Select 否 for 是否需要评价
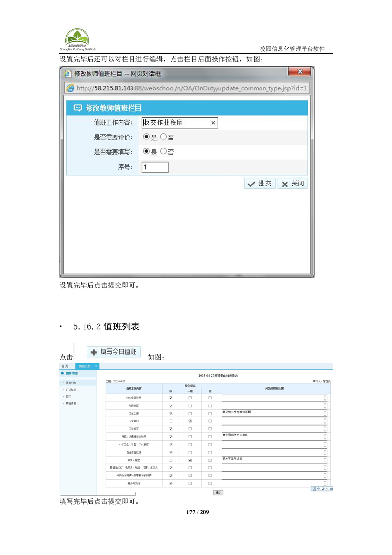 163,137
